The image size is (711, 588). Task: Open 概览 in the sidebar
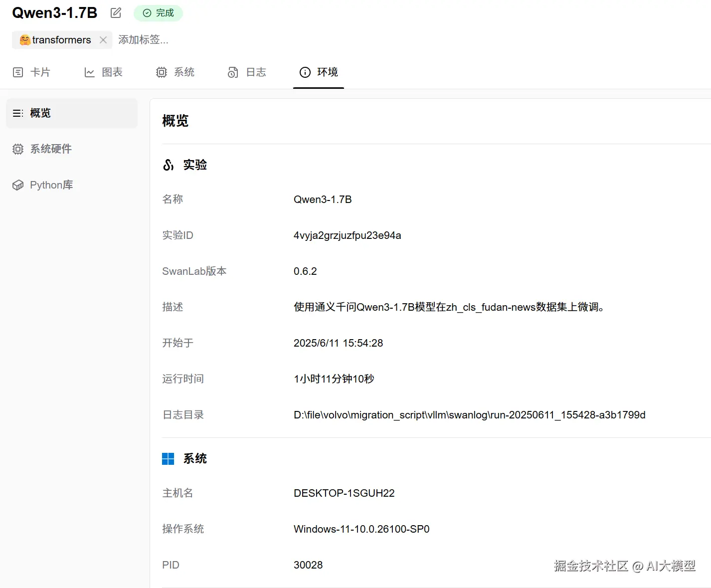pos(72,113)
